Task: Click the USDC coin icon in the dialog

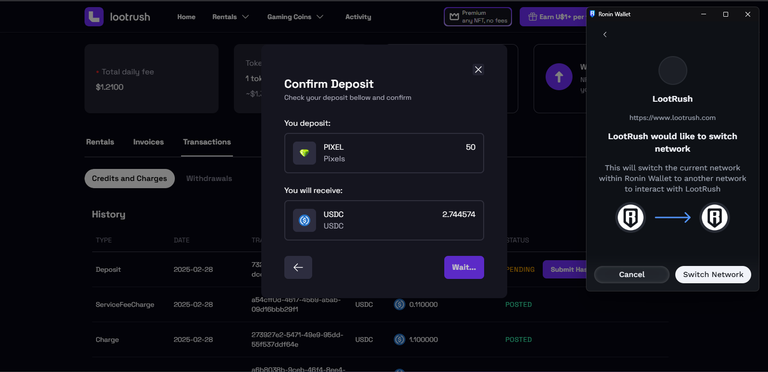Action: [x=304, y=220]
